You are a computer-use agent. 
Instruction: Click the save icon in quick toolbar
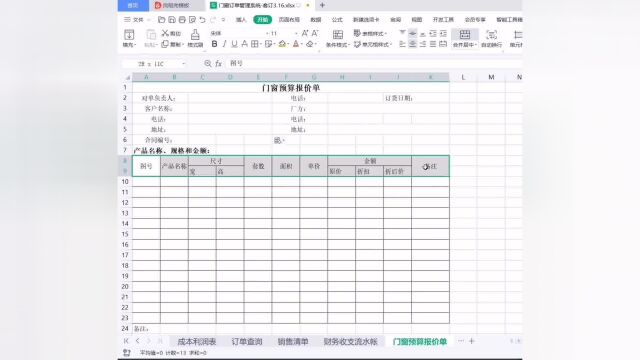172,19
